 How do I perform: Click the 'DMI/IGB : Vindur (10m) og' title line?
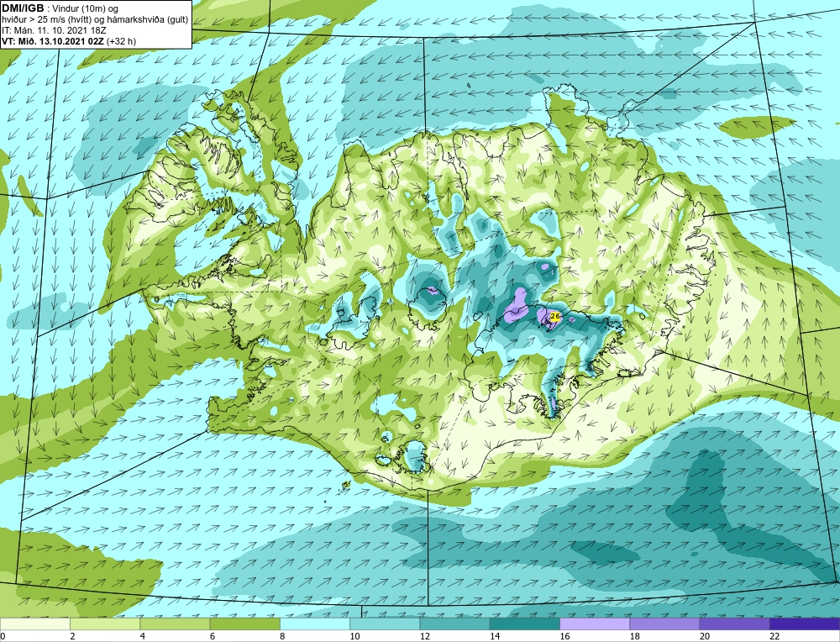click(x=60, y=8)
